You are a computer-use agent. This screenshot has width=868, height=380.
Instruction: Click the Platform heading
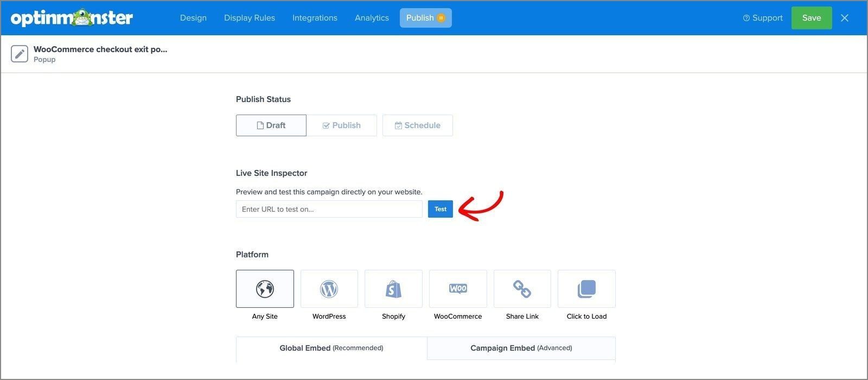pyautogui.click(x=252, y=255)
